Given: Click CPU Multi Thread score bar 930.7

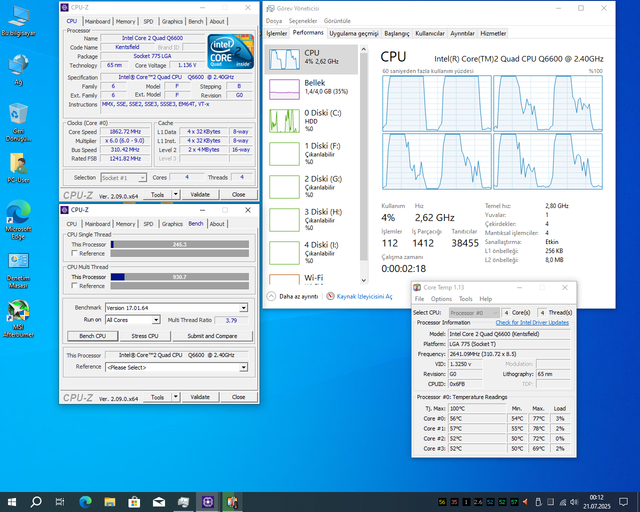Looking at the screenshot, I should 180,277.
